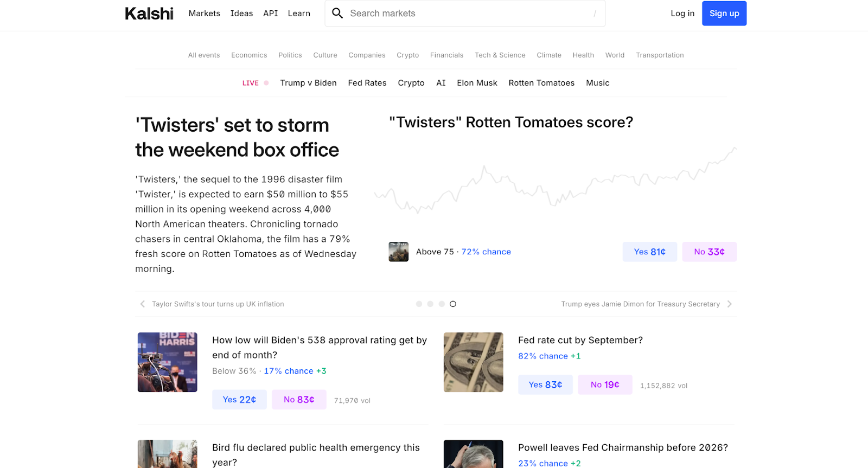Open Bird flu public health emergency market

pos(316,454)
